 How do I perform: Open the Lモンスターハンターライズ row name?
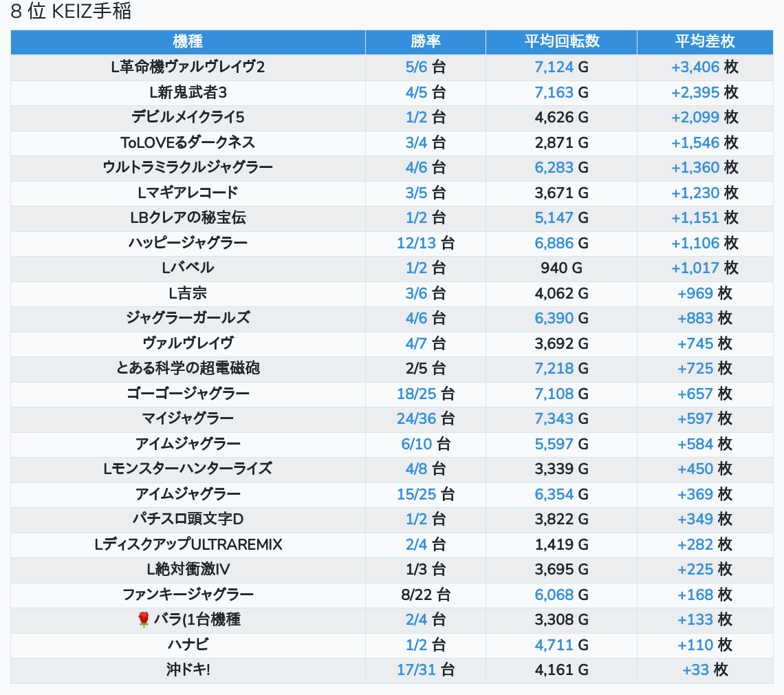click(x=188, y=469)
